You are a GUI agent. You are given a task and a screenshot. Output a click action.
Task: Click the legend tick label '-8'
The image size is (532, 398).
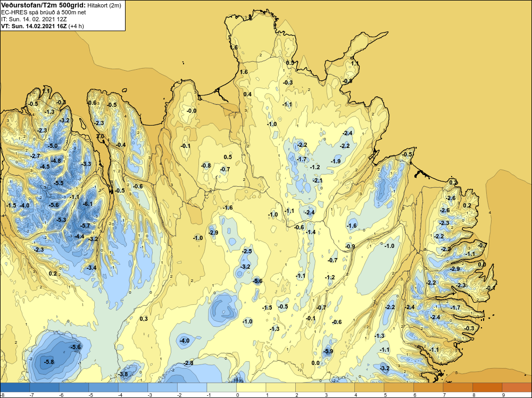2,395
